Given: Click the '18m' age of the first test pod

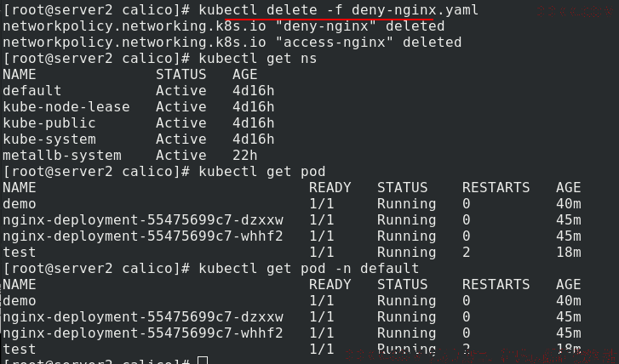Looking at the screenshot, I should tap(569, 253).
